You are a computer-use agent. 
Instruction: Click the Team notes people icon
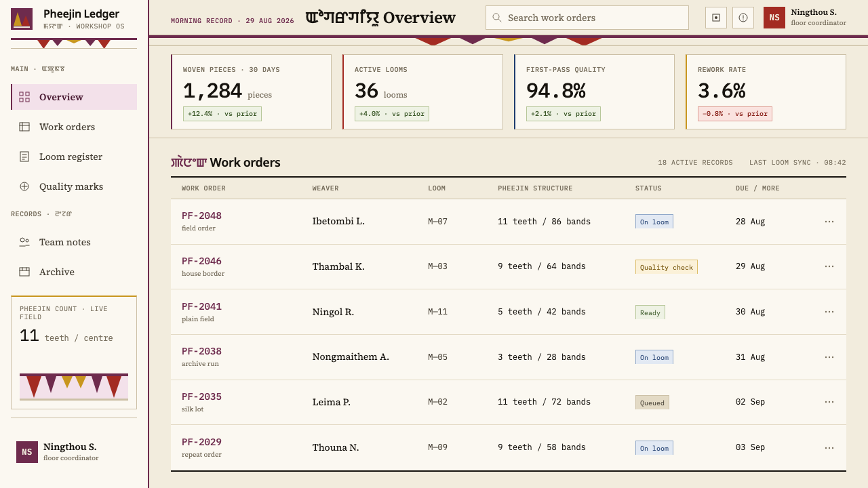(24, 242)
